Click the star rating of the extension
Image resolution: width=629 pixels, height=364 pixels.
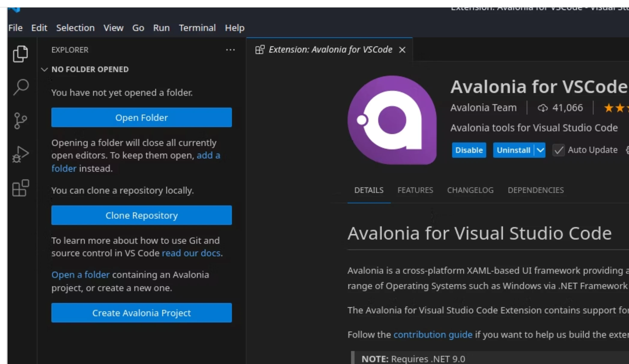coord(616,108)
